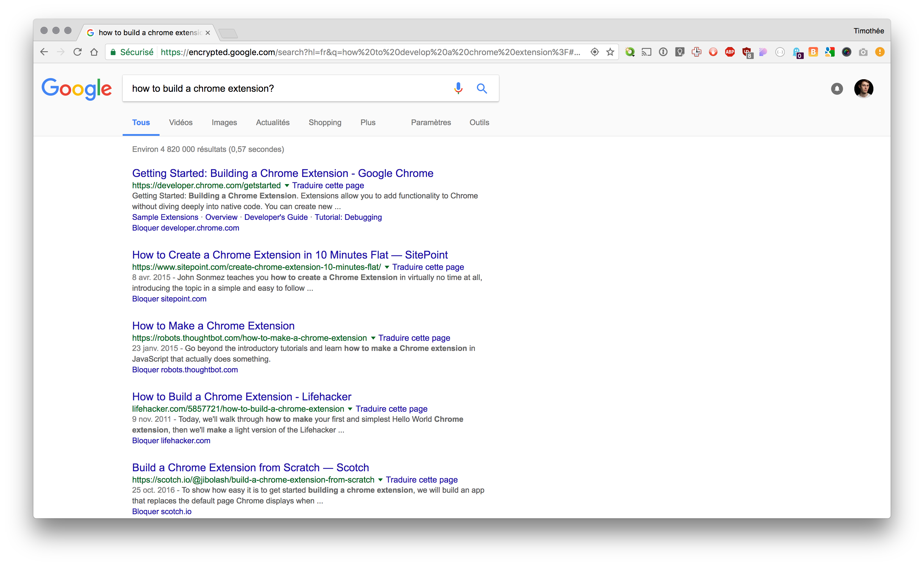The width and height of the screenshot is (924, 566).
Task: Go back with the browser back arrow
Action: click(x=44, y=52)
